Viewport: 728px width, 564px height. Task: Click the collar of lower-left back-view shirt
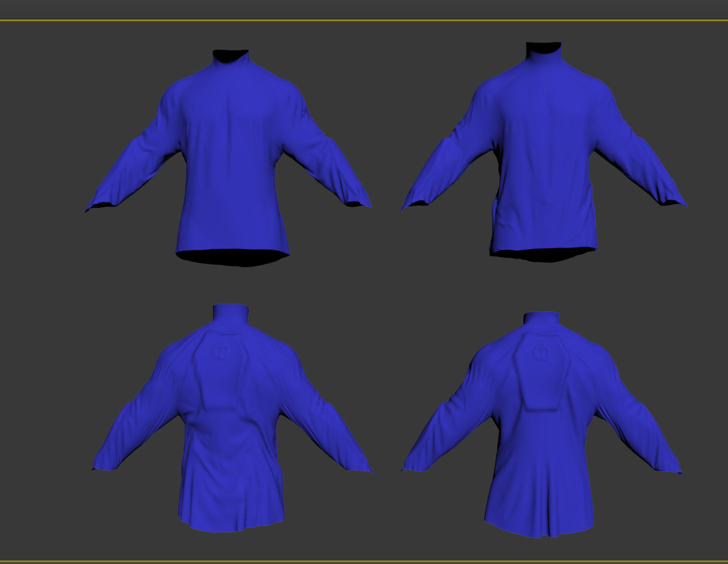point(230,315)
